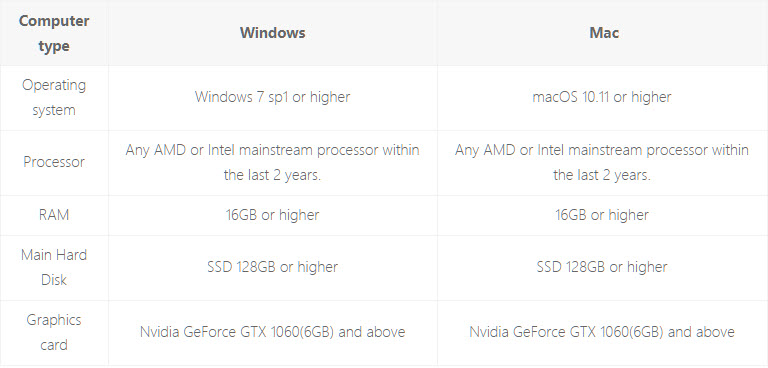The width and height of the screenshot is (768, 368).
Task: Click the Windows processor requirement text
Action: click(x=272, y=162)
